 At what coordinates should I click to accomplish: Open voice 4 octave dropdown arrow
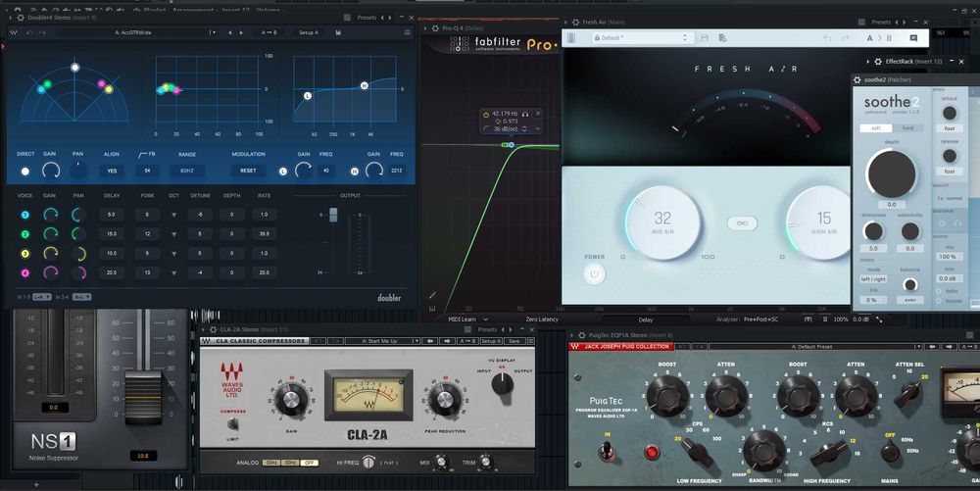point(173,273)
